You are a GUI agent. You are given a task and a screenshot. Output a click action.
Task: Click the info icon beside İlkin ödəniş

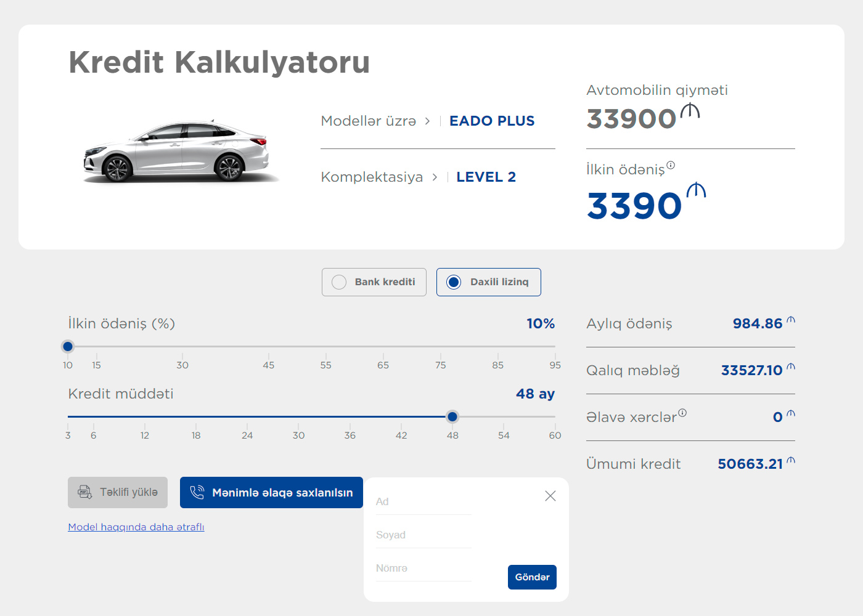671,165
